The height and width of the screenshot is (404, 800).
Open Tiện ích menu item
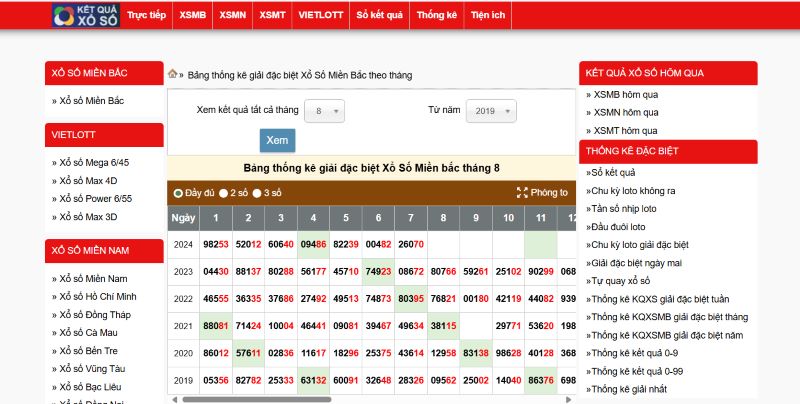[x=488, y=16]
